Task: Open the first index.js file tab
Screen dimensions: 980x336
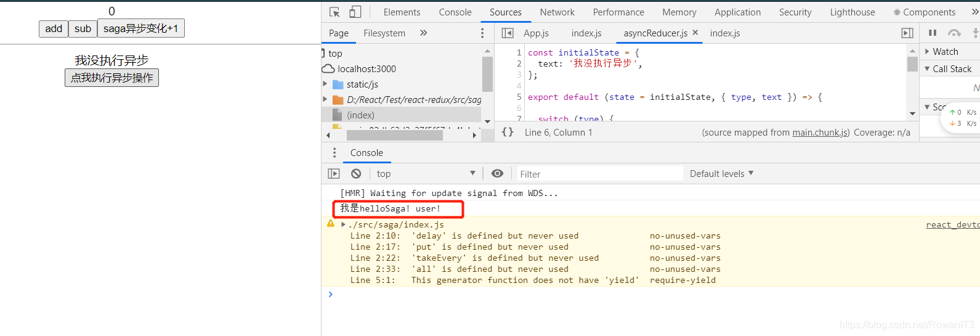Action: [586, 33]
